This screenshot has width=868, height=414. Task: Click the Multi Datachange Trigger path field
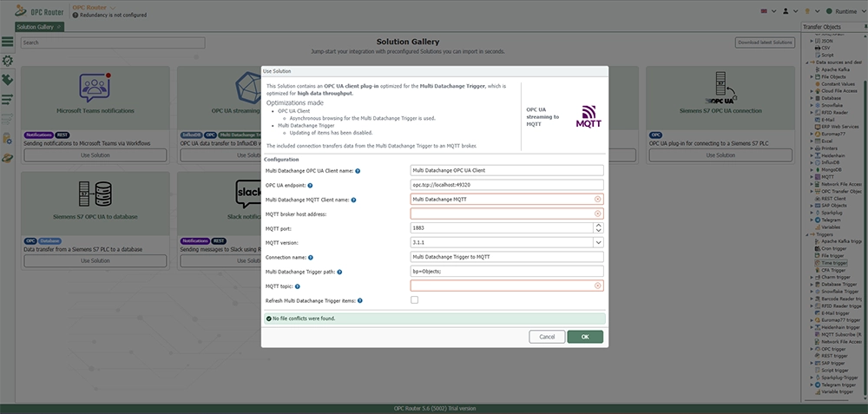507,271
